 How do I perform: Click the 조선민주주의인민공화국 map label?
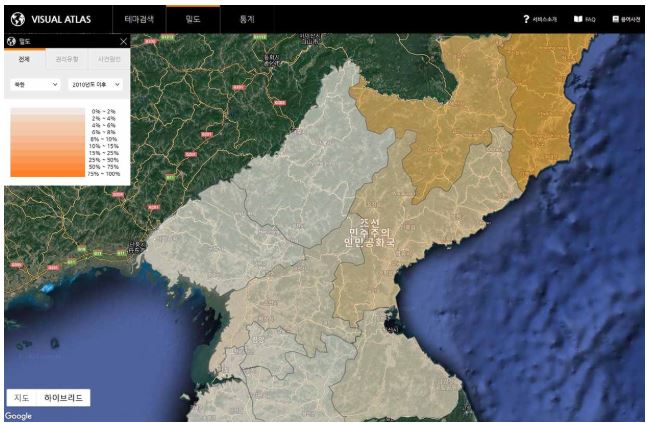tap(369, 232)
